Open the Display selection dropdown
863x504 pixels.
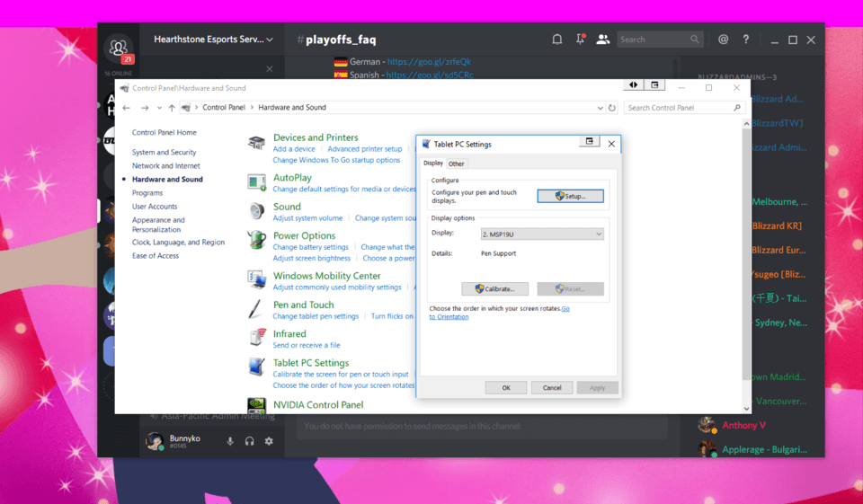(541, 234)
